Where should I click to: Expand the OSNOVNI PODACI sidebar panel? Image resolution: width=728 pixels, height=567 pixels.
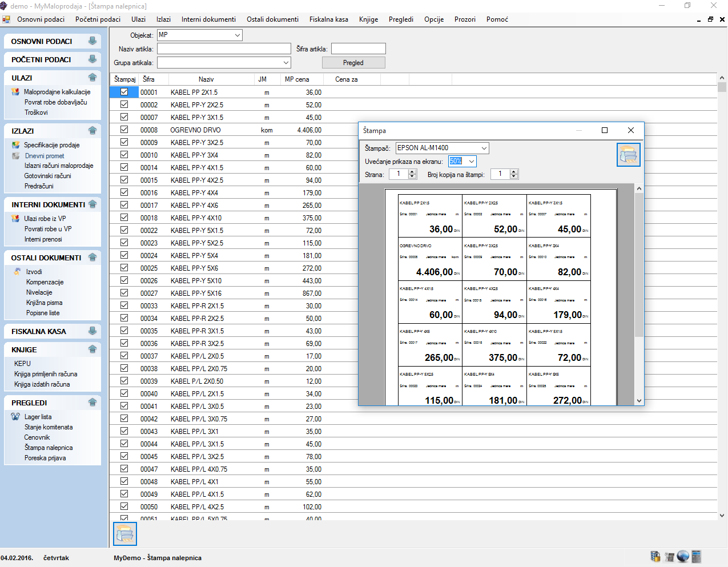92,41
